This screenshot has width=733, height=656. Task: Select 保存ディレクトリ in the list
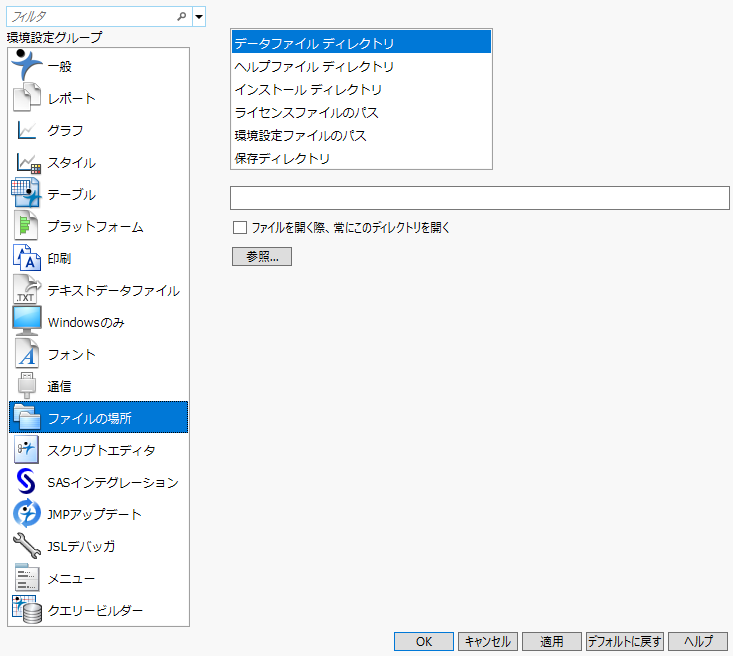pyautogui.click(x=282, y=159)
